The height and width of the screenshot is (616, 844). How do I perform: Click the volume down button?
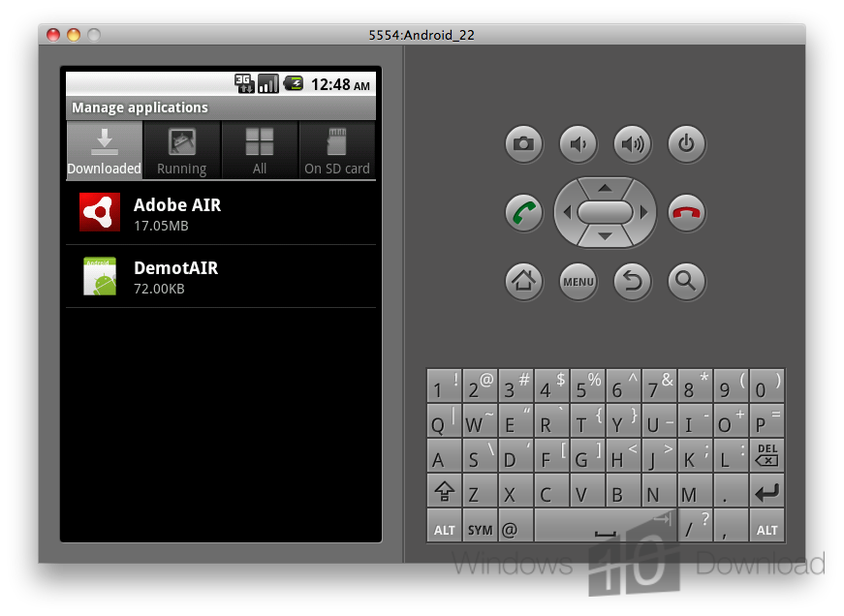click(x=578, y=144)
